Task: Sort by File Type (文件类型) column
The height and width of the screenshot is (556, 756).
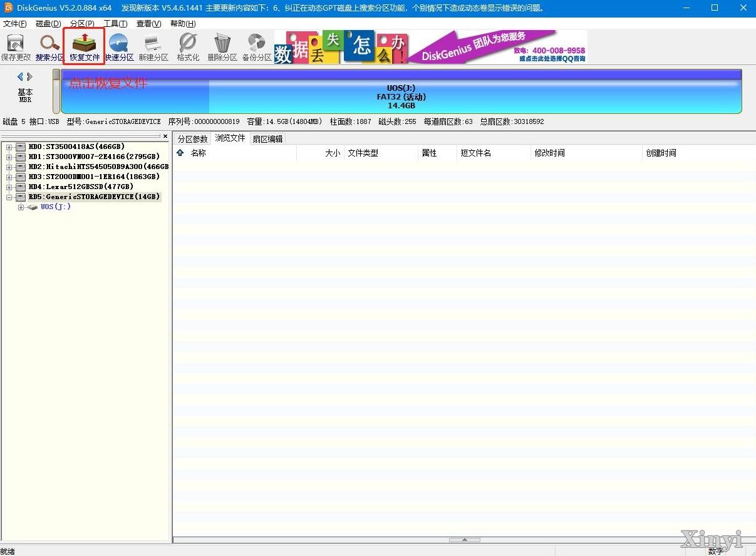Action: (363, 153)
